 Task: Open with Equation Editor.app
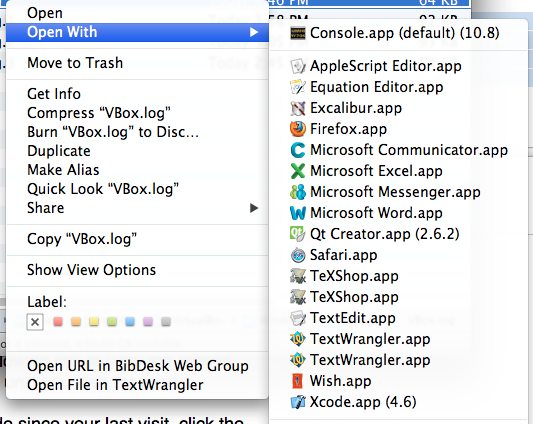click(x=398, y=87)
